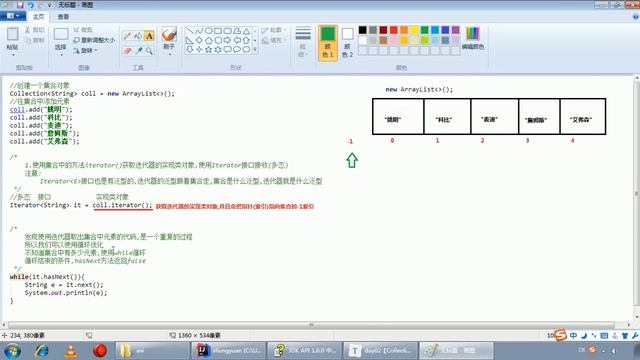The image size is (640, 360).
Task: Pick the straight line shape
Action: (189, 31)
